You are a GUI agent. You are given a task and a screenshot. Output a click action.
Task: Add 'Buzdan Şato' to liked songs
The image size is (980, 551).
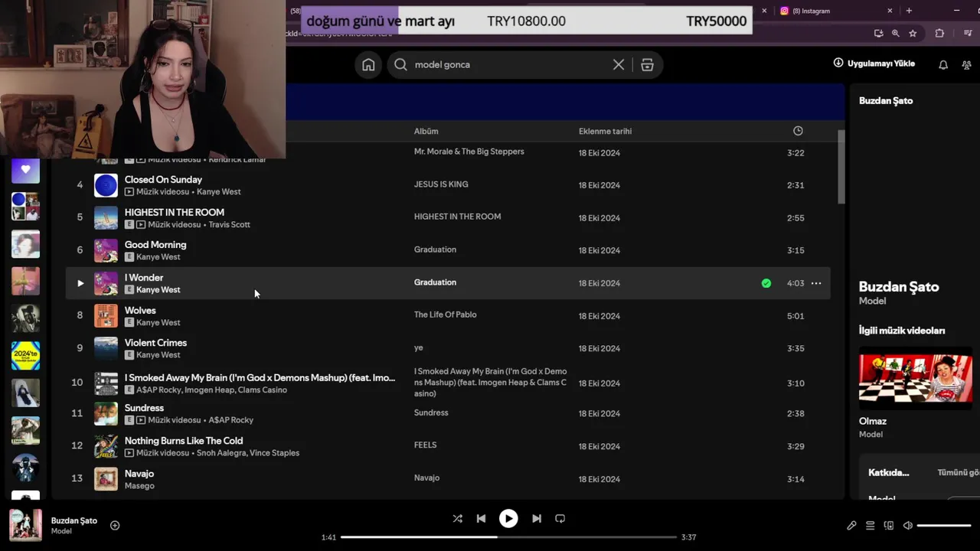115,526
